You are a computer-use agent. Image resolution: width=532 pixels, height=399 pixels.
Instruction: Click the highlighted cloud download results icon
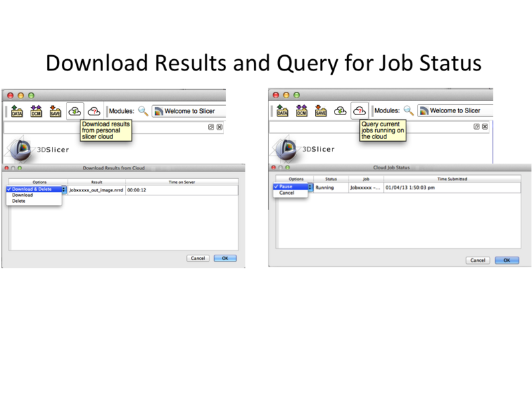(74, 111)
